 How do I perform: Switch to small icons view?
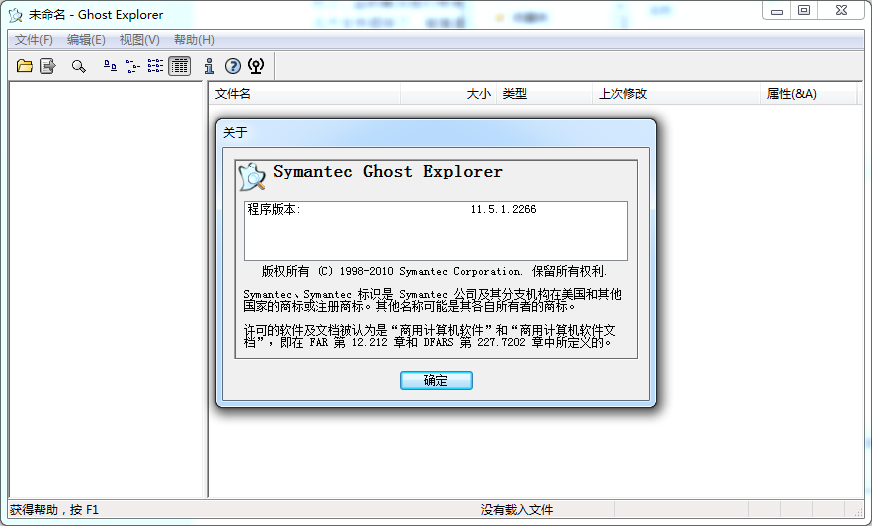(x=132, y=66)
